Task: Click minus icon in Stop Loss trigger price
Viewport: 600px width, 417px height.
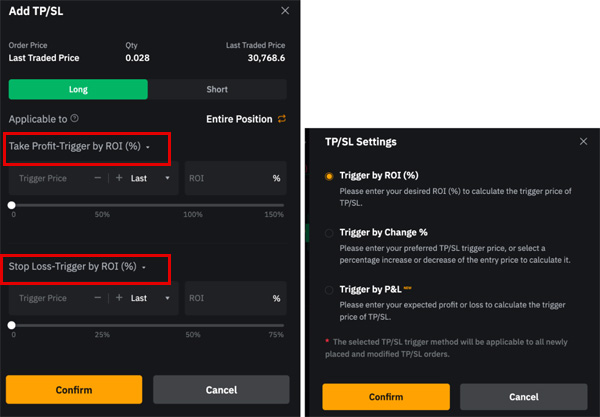Action: (98, 298)
